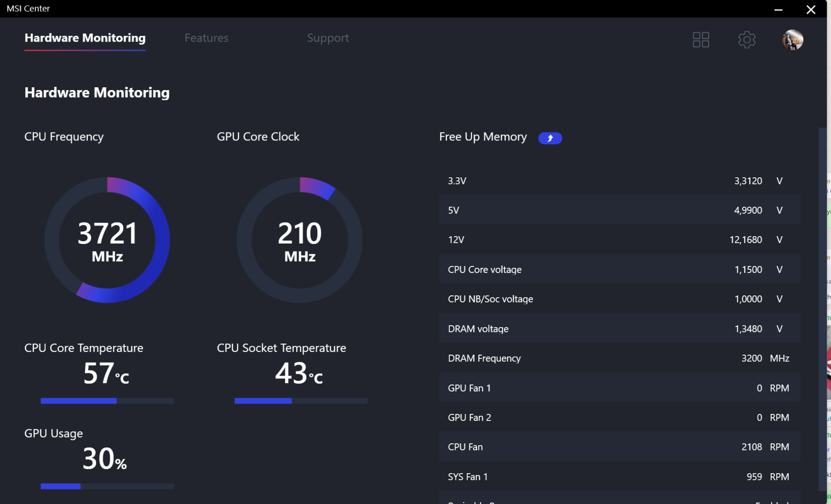Click the CPU Core Temperature progress bar
This screenshot has width=831, height=504.
pyautogui.click(x=107, y=401)
